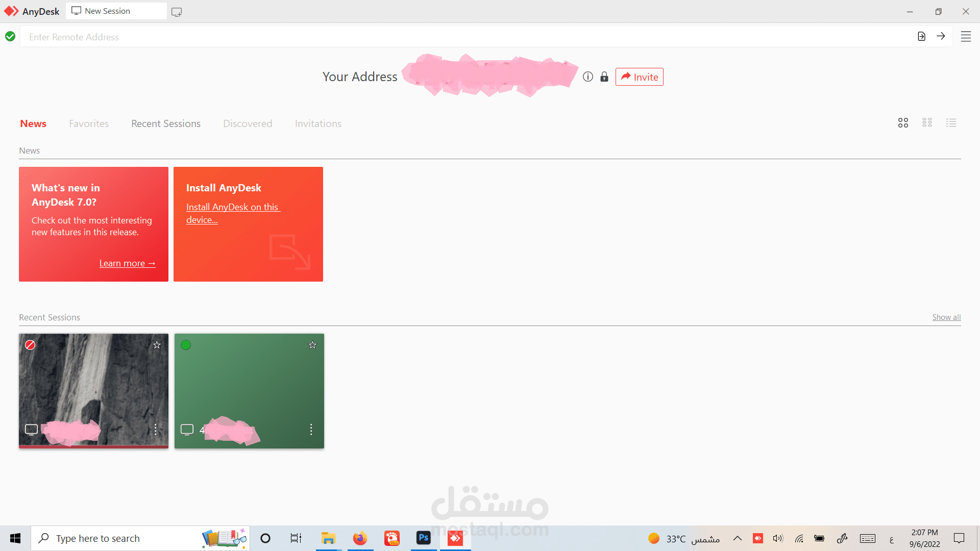This screenshot has width=980, height=551.
Task: Select the Favorites tab
Action: click(x=89, y=123)
